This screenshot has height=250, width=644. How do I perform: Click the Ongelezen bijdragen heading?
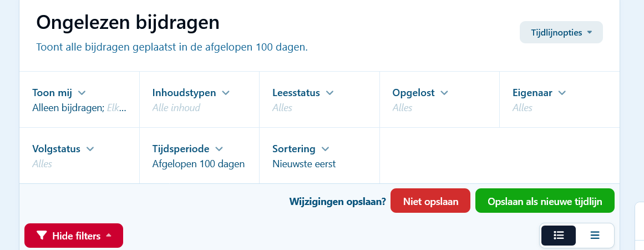[x=128, y=22]
